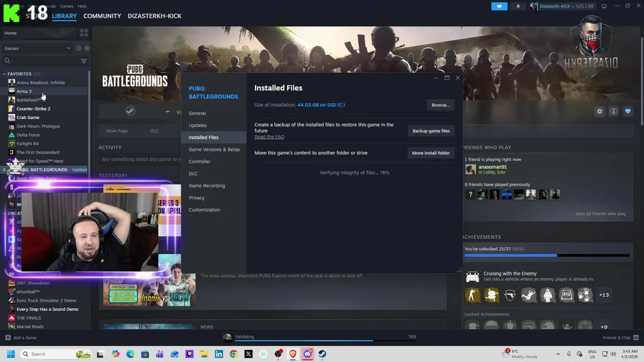The image size is (644, 362).
Task: Open the advanced filter icon in library search
Action: (84, 61)
